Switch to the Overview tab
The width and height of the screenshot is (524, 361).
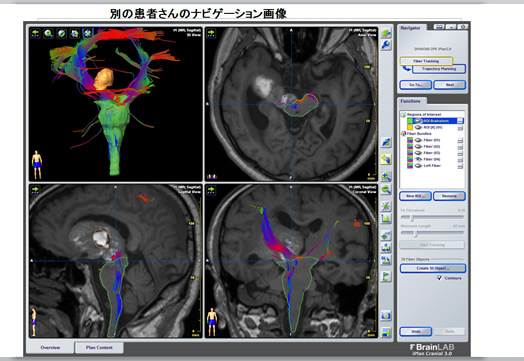tap(50, 348)
